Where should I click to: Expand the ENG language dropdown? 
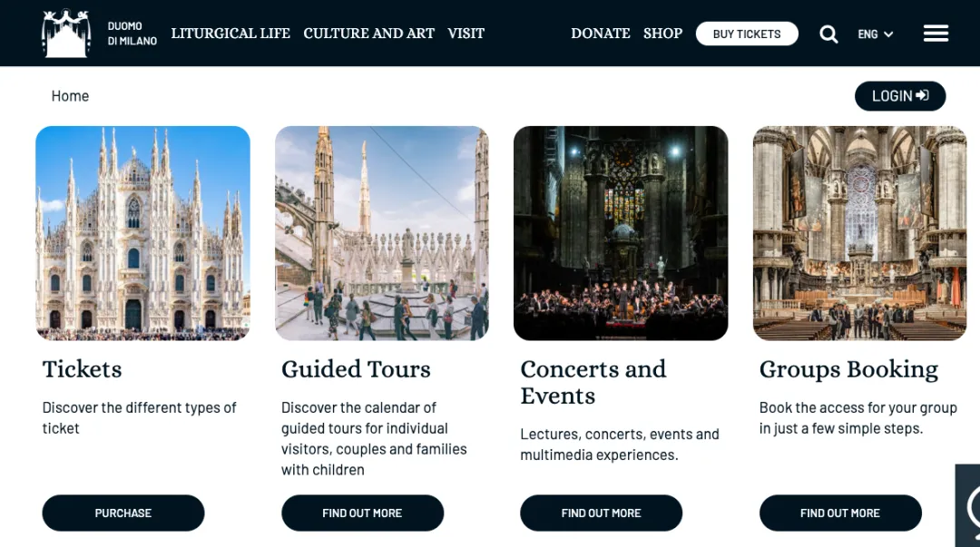click(875, 34)
